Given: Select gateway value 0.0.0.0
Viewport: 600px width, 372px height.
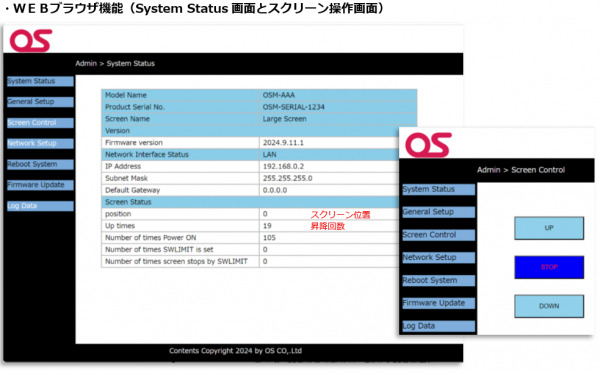Looking at the screenshot, I should pyautogui.click(x=275, y=190).
